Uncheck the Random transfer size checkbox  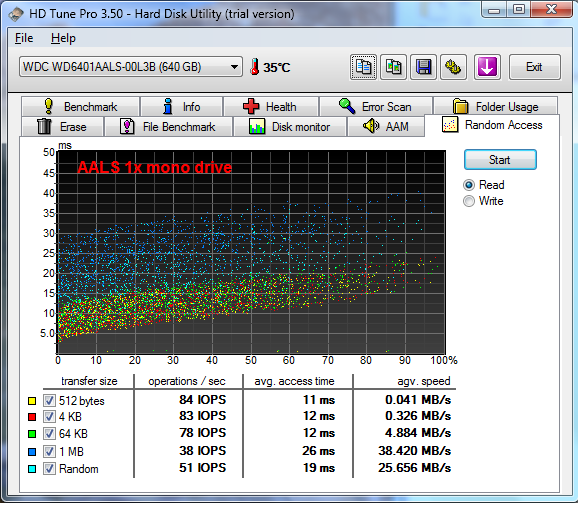[49, 469]
